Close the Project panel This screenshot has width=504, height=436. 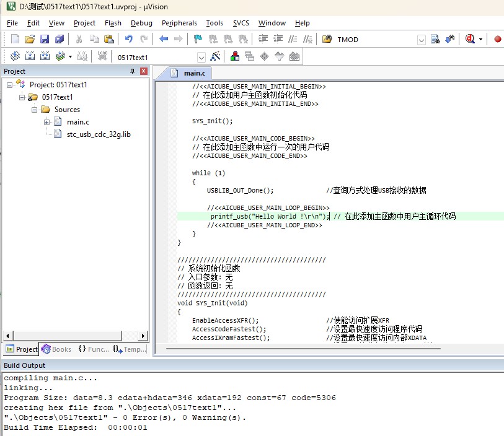(x=144, y=71)
